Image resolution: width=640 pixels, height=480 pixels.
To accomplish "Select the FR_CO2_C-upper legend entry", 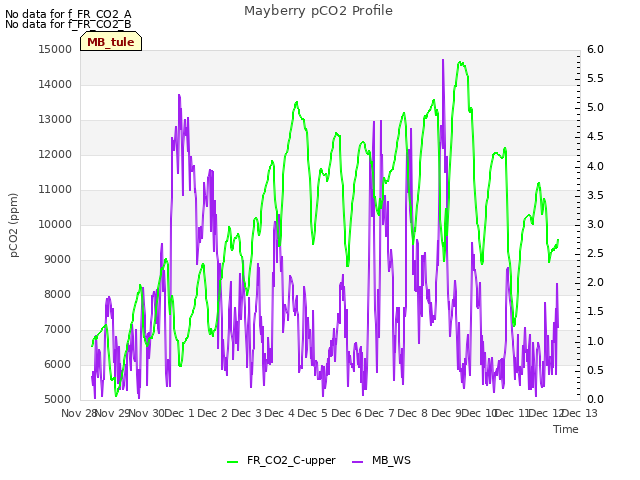I will [x=281, y=460].
